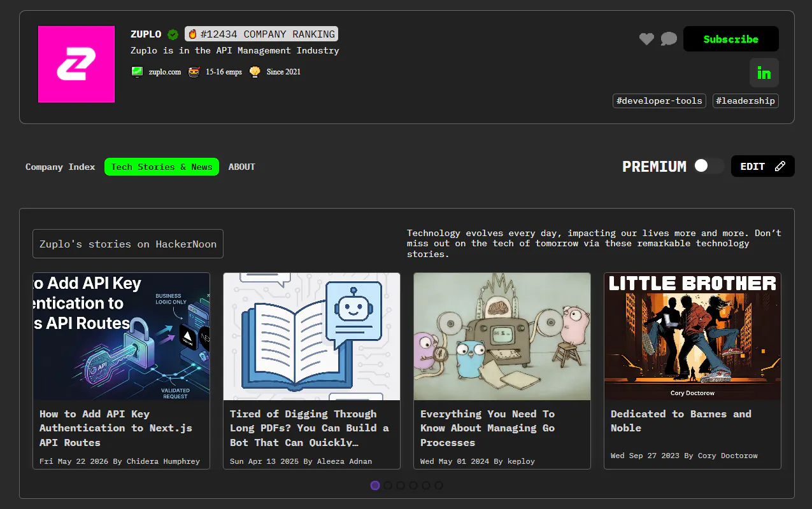This screenshot has width=812, height=509.
Task: Open the Little Brother cover thumbnail
Action: (x=692, y=337)
